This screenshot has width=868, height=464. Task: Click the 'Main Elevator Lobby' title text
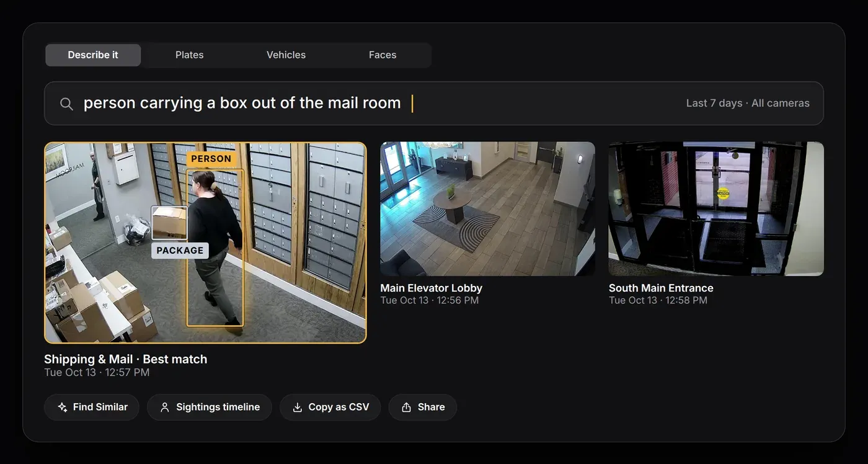[432, 288]
